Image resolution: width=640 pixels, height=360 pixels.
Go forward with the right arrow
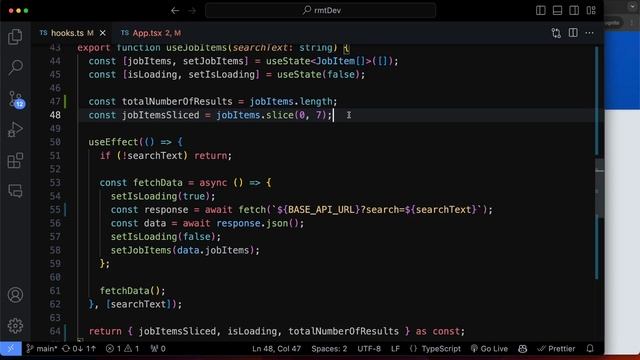[192, 11]
